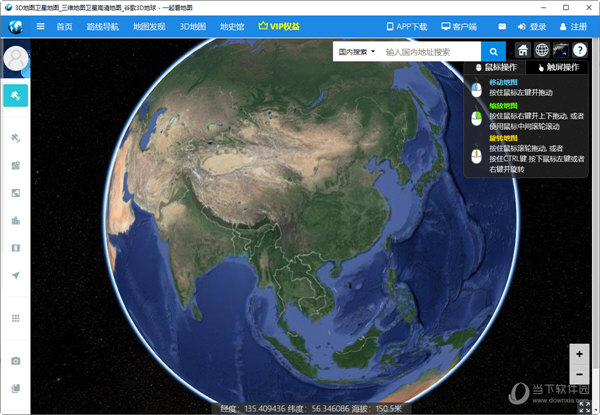Image resolution: width=600 pixels, height=415 pixels.
Task: Click the house home view icon
Action: click(523, 50)
